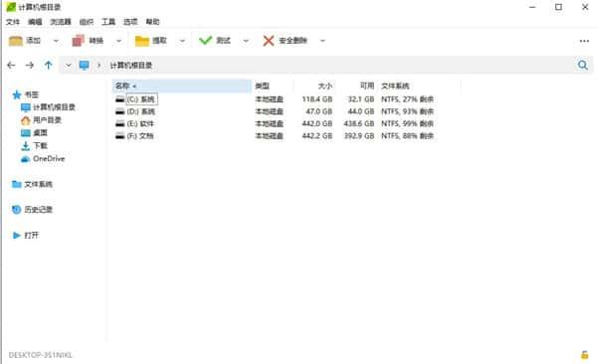Sort by the 类型 column header
The height and width of the screenshot is (364, 597).
[x=273, y=87]
